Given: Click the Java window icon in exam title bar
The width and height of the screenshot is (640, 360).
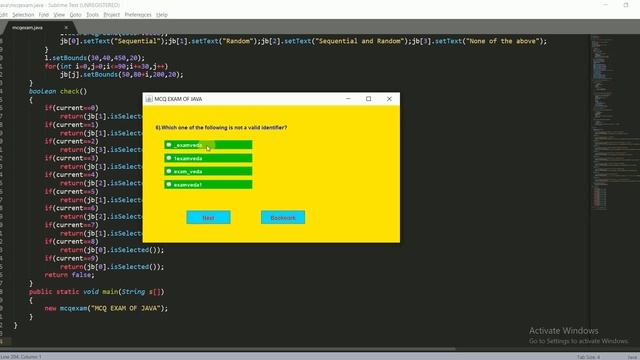Looking at the screenshot, I should (x=149, y=99).
